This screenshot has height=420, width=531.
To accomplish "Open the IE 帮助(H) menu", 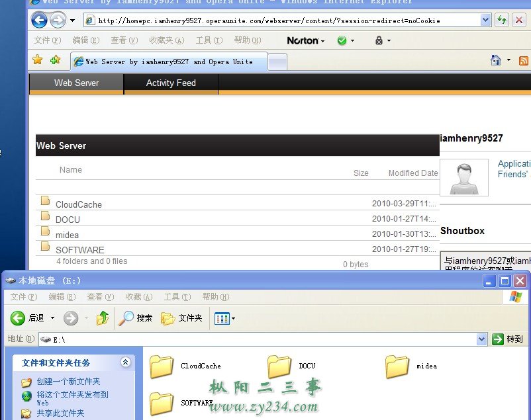I will [248, 40].
